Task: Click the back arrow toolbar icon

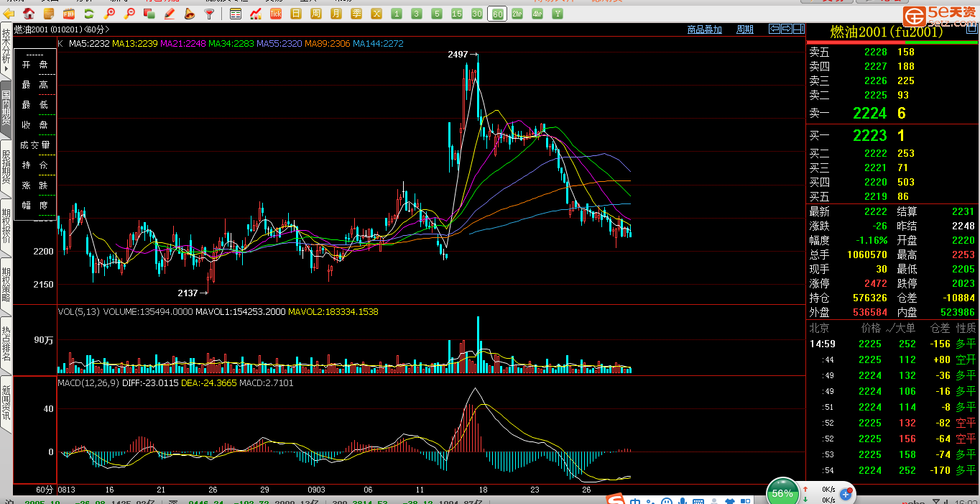Action: 9,14
